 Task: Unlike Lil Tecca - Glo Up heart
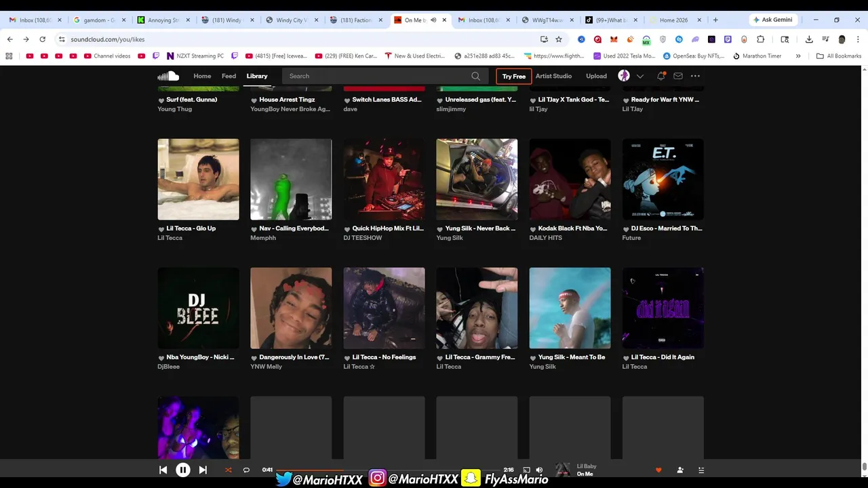point(161,229)
